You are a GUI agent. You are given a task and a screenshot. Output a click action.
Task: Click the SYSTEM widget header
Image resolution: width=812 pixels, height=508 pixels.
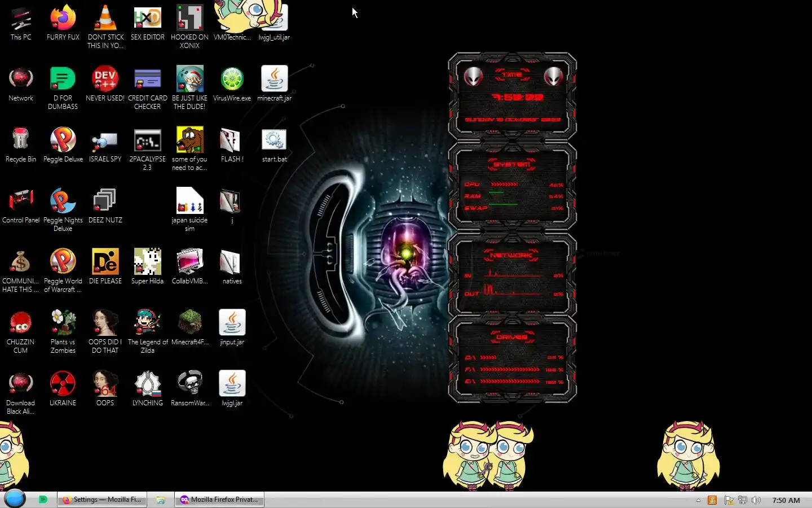(x=512, y=164)
